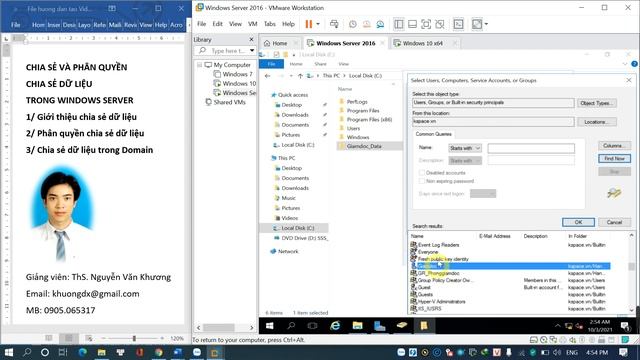Click the Word zoom slider handle
Screen dimensions: 640x360
coord(134,338)
